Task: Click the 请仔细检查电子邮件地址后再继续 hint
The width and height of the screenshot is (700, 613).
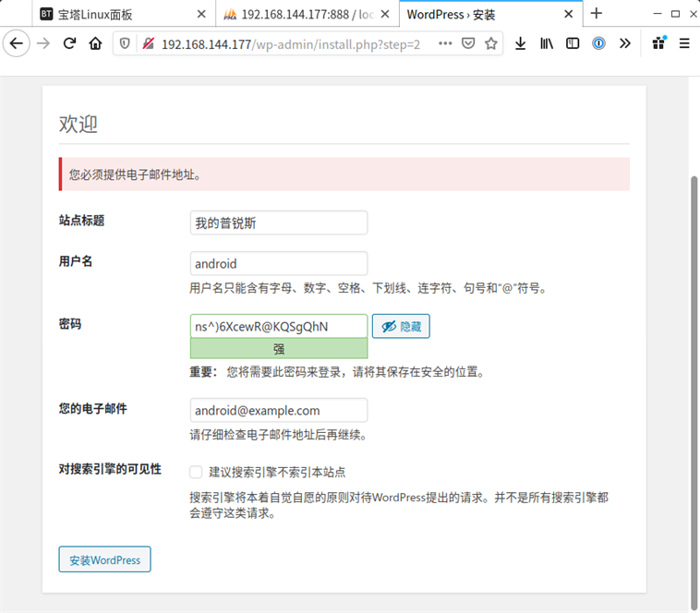Action: click(x=279, y=435)
